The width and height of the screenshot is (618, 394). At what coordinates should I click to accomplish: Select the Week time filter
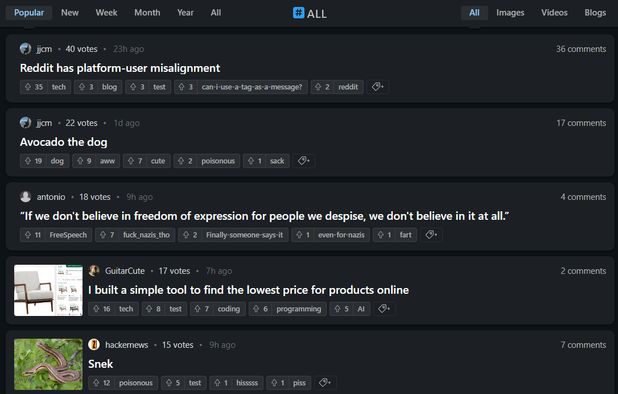(106, 13)
